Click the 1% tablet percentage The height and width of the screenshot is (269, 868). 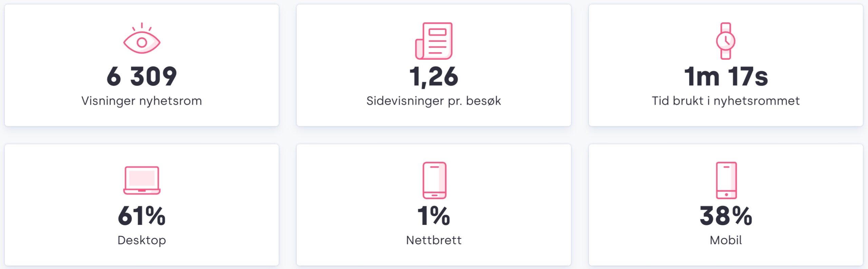tap(434, 216)
